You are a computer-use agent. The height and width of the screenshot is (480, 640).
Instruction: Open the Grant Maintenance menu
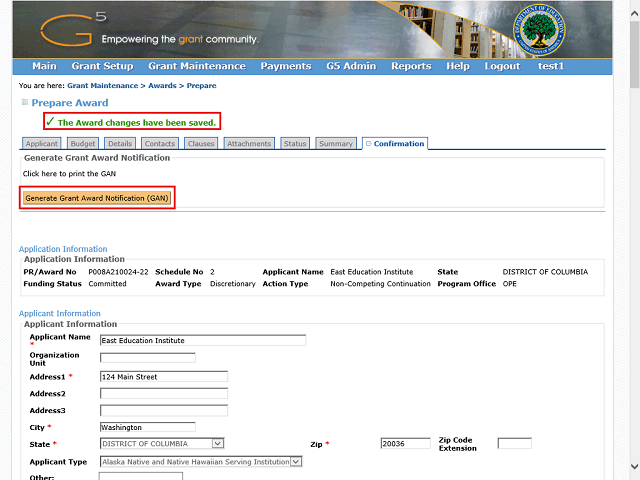click(196, 67)
